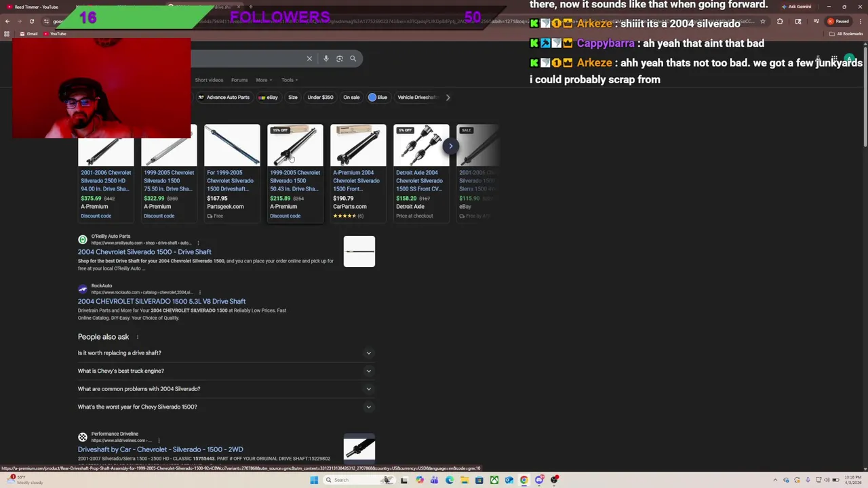Open the Ask Gemini button
Screen dimensions: 868x488
pyautogui.click(x=796, y=7)
